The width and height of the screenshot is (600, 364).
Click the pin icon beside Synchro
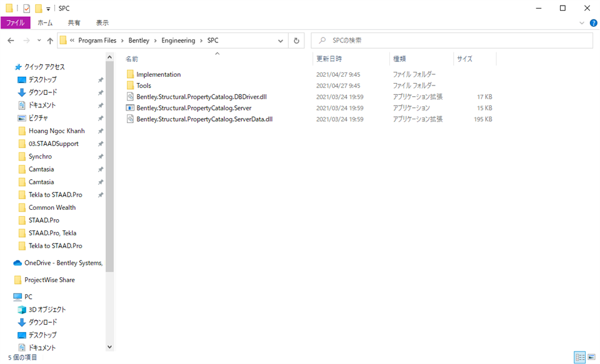(100, 156)
